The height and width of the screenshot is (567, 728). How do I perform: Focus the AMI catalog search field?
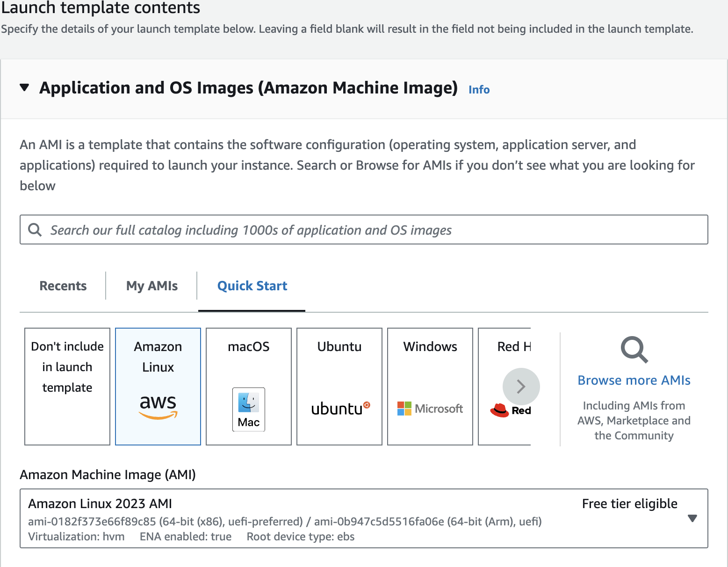[x=364, y=230]
